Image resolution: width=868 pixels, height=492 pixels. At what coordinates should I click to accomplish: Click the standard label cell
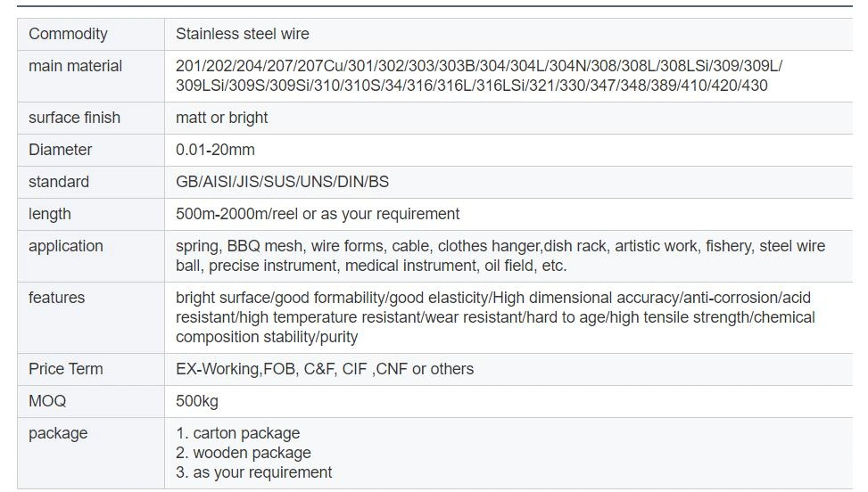(x=91, y=182)
